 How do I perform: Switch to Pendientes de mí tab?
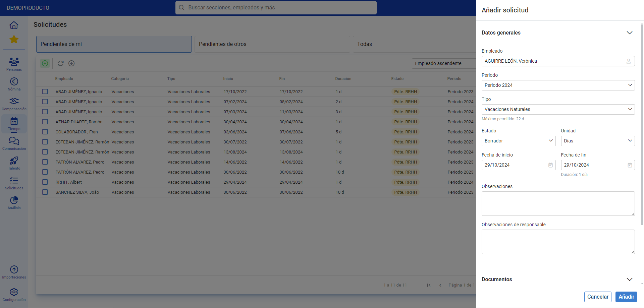[114, 44]
